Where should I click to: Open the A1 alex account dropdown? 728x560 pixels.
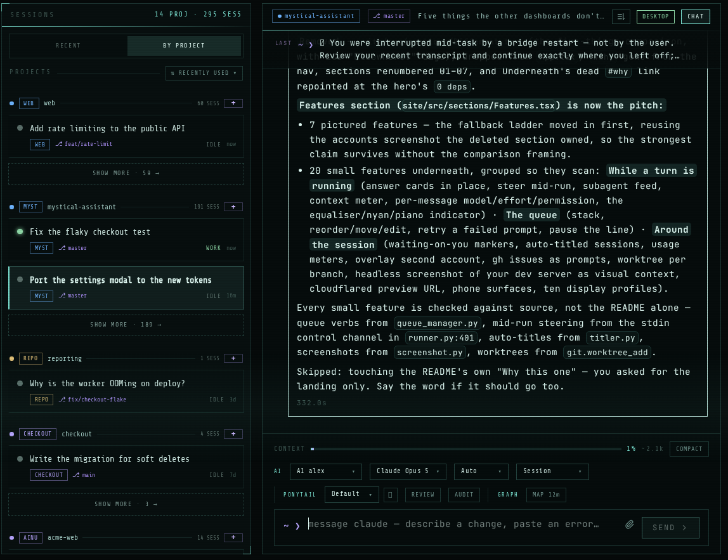325,471
